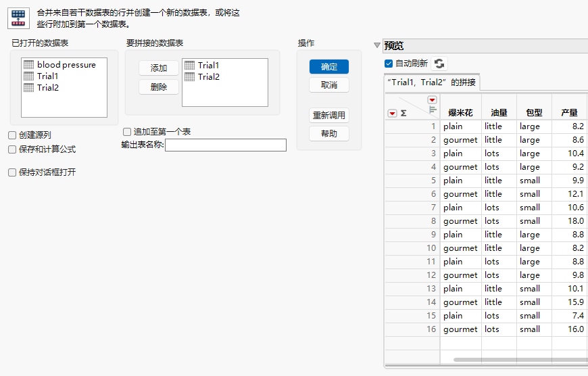Click the 包型 column header
The width and height of the screenshot is (588, 376).
(x=535, y=112)
